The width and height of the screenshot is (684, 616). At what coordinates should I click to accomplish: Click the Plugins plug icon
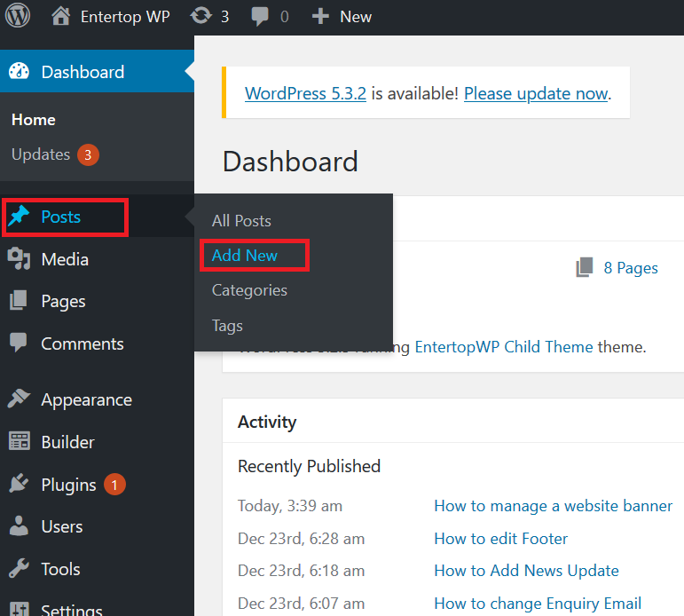[x=19, y=483]
